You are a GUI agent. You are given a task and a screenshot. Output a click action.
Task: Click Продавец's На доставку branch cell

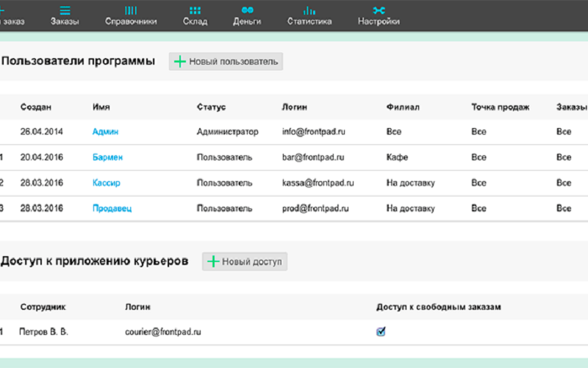[411, 208]
